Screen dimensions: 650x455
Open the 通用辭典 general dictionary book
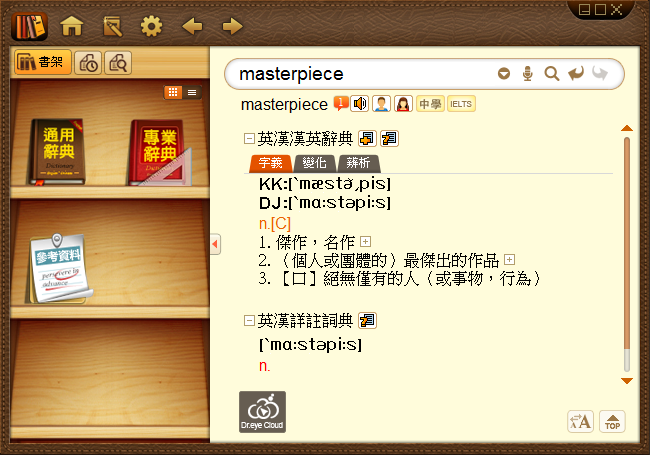(58, 152)
